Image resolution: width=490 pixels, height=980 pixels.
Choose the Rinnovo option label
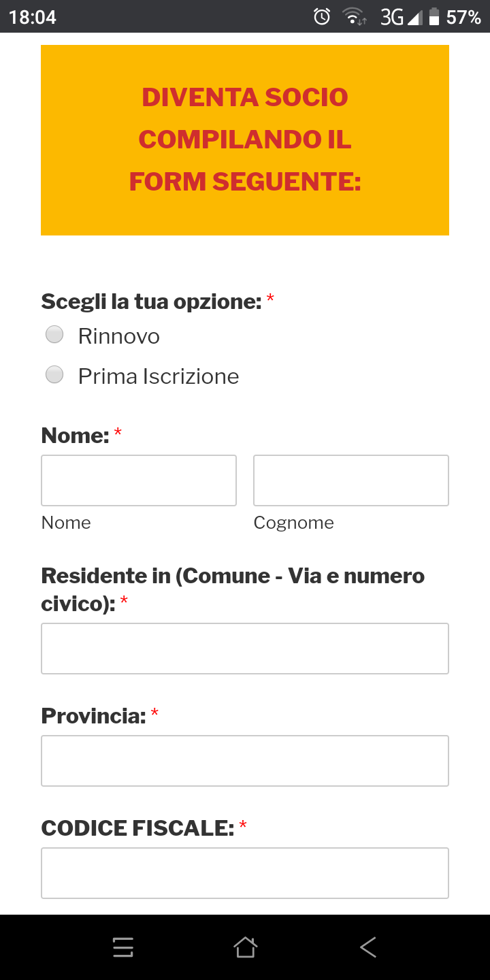[x=119, y=336]
